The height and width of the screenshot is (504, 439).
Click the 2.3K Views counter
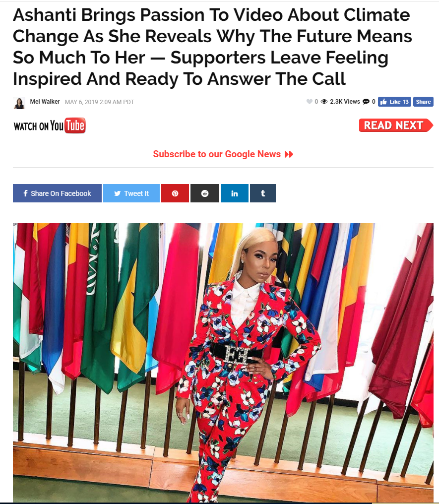tap(345, 102)
